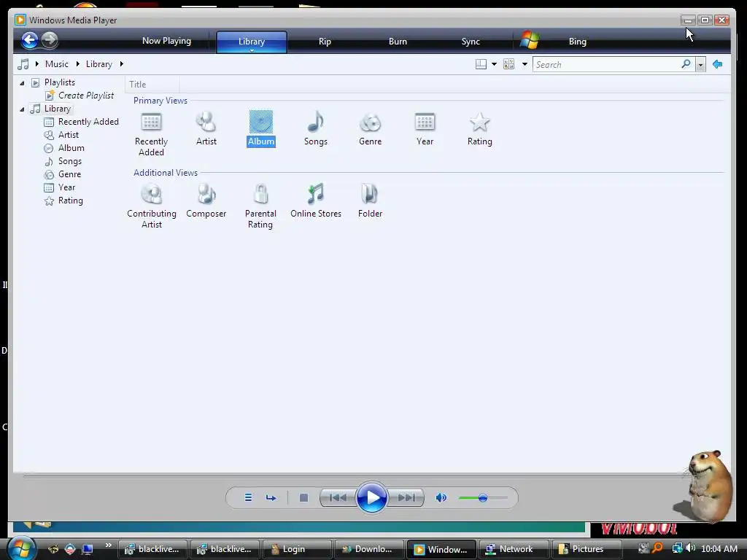Select Rating in Library tree
Image resolution: width=747 pixels, height=560 pixels.
click(x=71, y=201)
